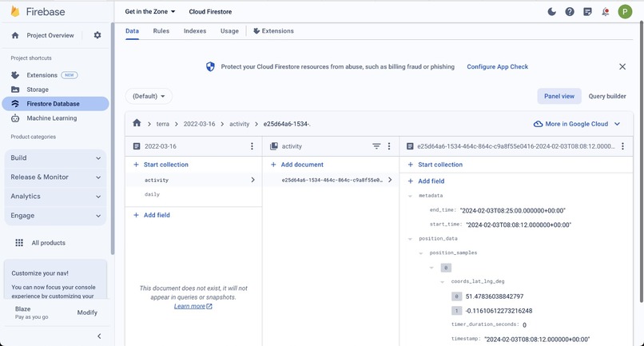This screenshot has width=644, height=346.
Task: Open release notes icon in header
Action: (x=588, y=12)
